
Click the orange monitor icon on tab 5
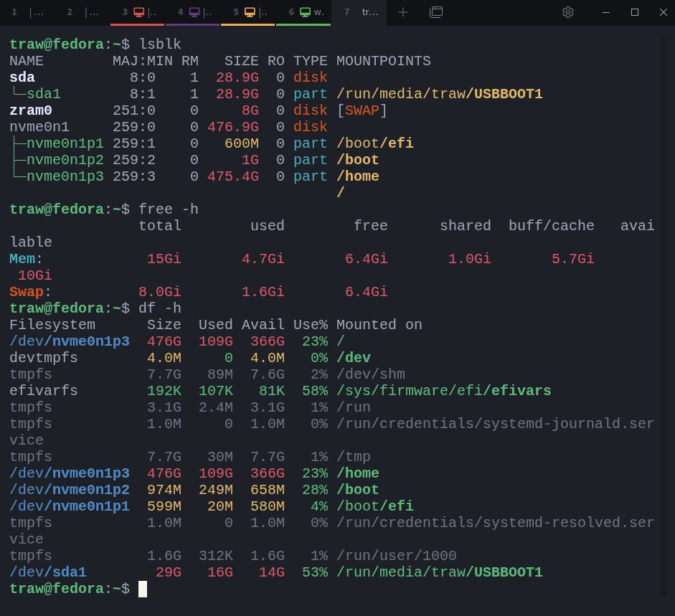[x=250, y=12]
